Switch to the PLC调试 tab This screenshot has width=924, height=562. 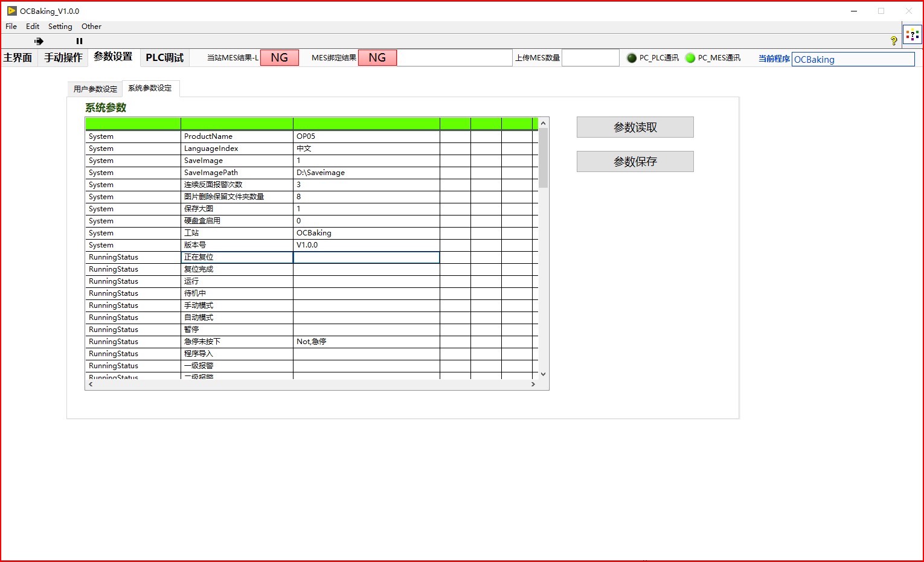click(x=164, y=57)
